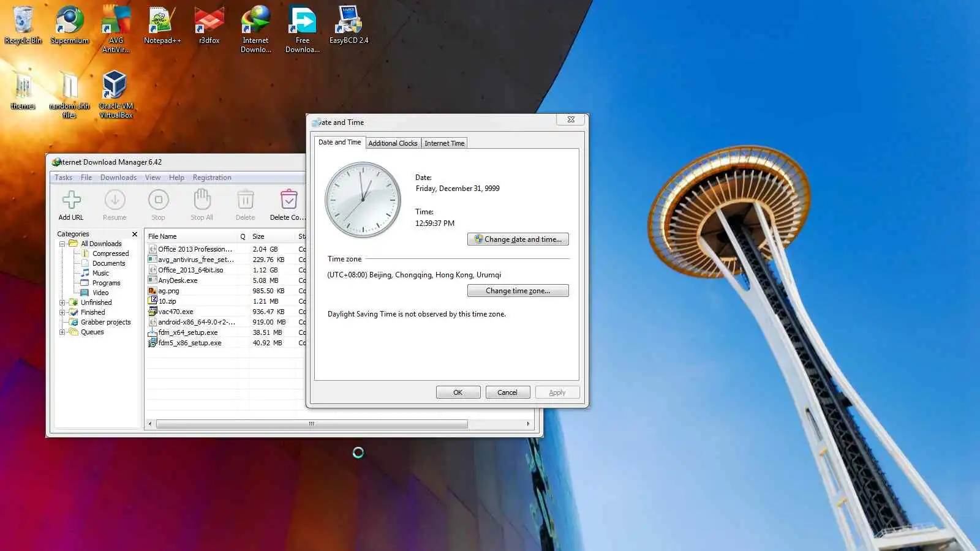980x551 pixels.
Task: Switch to the Internet Time tab
Action: pyautogui.click(x=444, y=143)
